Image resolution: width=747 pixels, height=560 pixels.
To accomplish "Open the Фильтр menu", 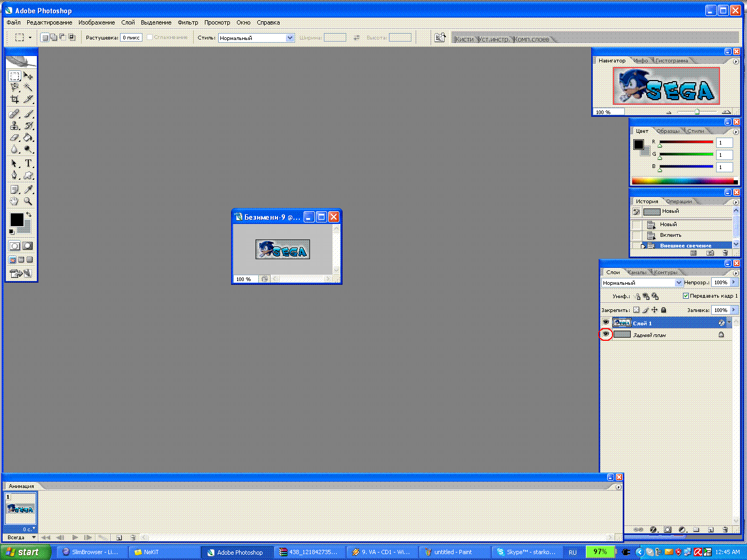I will point(188,22).
